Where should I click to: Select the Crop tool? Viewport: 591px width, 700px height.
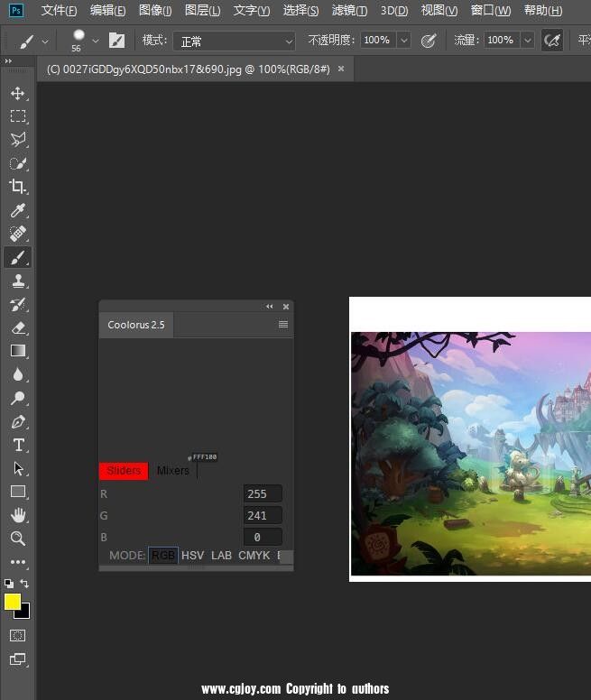point(17,187)
